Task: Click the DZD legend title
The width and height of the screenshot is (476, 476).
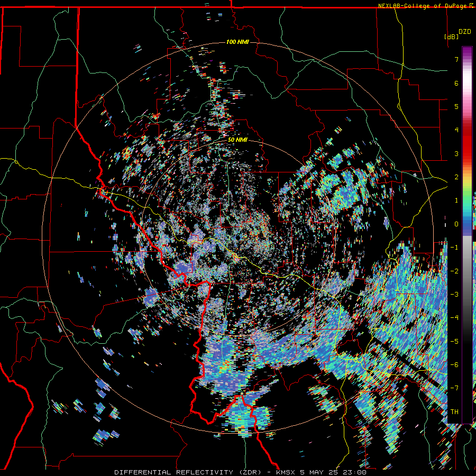Action: click(465, 32)
